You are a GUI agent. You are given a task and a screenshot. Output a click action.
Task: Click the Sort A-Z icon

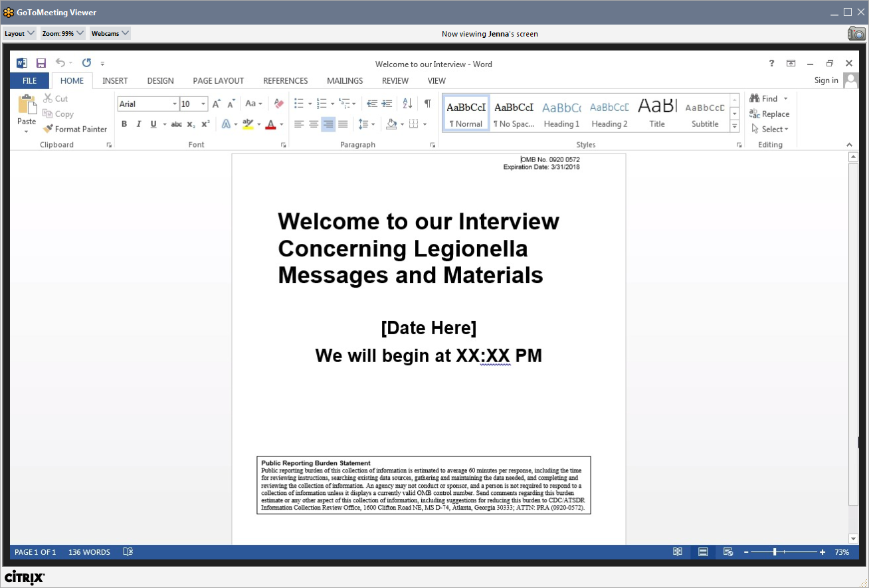tap(408, 104)
